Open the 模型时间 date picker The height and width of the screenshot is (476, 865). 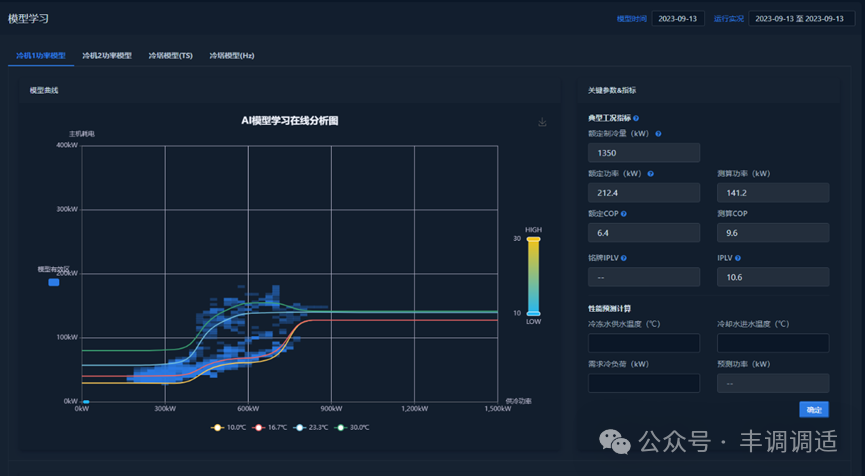[x=678, y=18]
